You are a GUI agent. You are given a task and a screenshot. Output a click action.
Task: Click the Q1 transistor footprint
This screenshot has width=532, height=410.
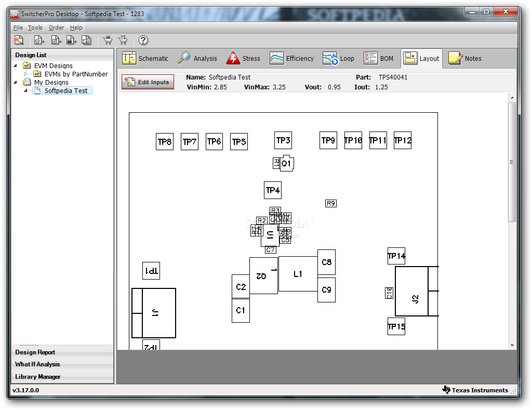287,163
